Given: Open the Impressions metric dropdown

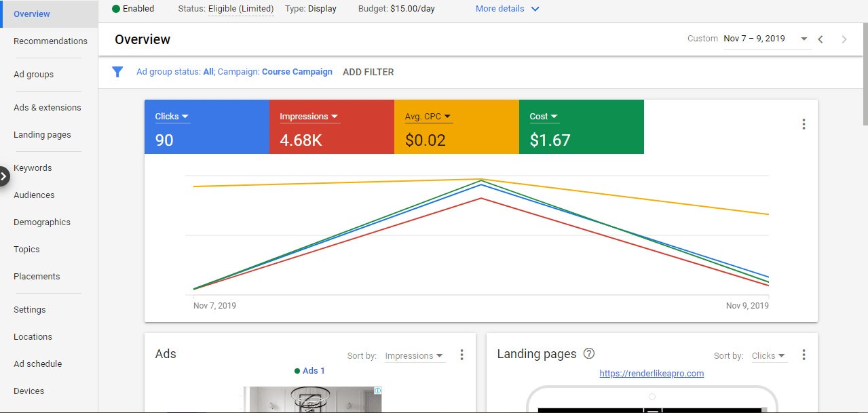Looking at the screenshot, I should point(309,117).
